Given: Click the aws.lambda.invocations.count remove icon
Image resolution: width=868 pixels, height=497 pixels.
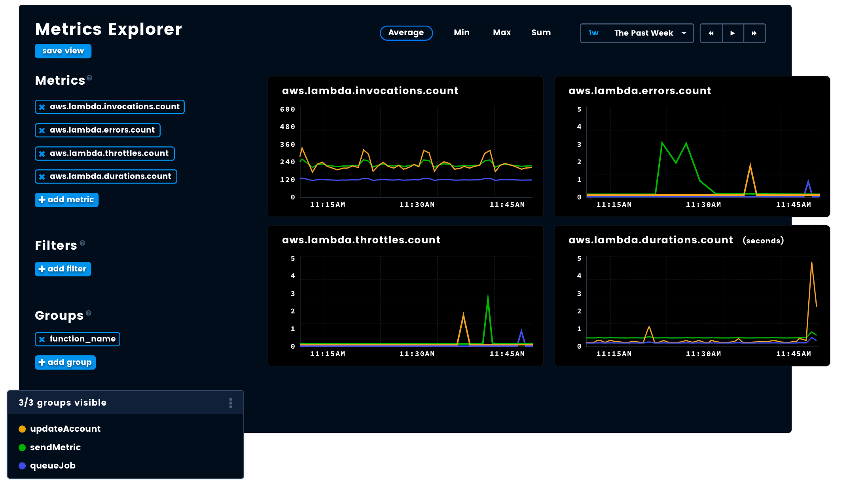Looking at the screenshot, I should [x=43, y=107].
